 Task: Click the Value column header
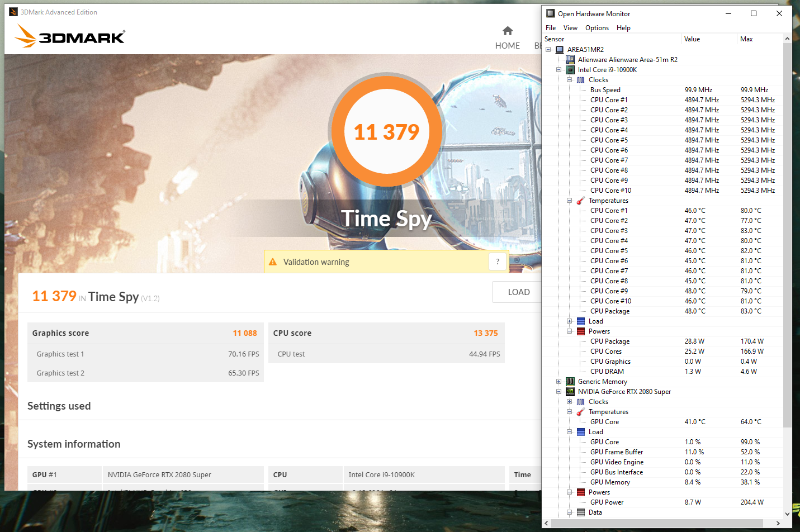(x=709, y=39)
